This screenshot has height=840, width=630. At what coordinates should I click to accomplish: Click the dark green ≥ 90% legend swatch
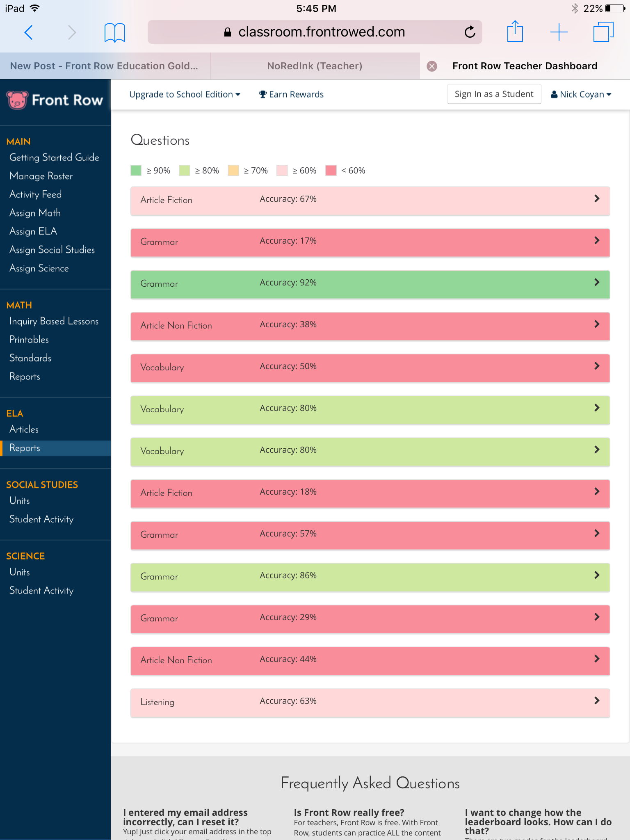[x=136, y=171]
